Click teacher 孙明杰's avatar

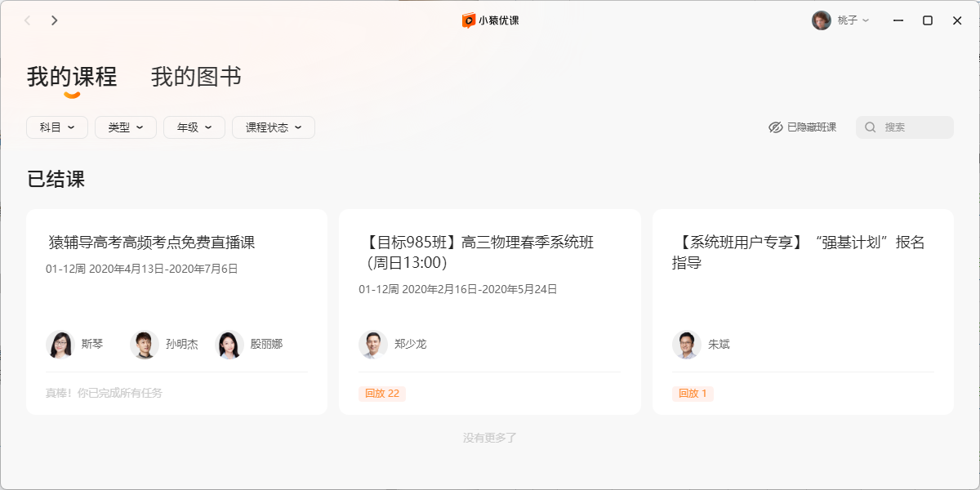click(145, 345)
